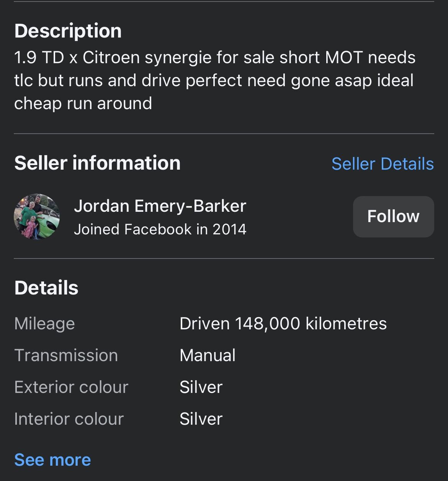The width and height of the screenshot is (448, 481).
Task: Select the Description heading
Action: click(68, 31)
